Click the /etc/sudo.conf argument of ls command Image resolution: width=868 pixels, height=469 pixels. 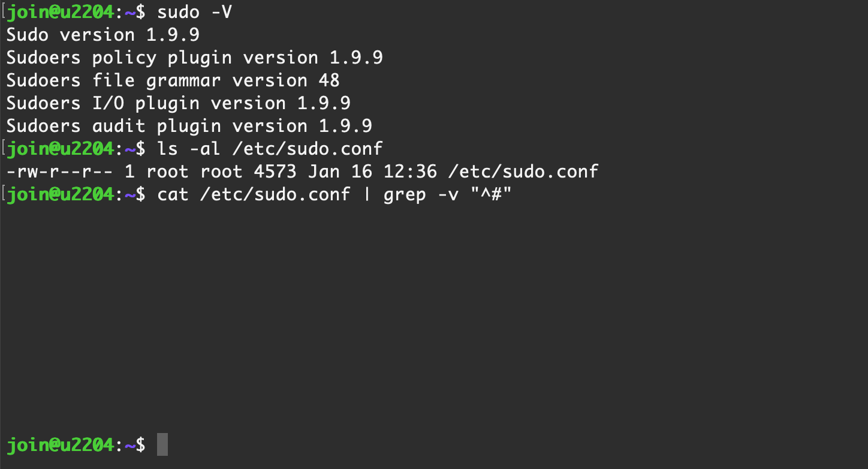coord(308,149)
